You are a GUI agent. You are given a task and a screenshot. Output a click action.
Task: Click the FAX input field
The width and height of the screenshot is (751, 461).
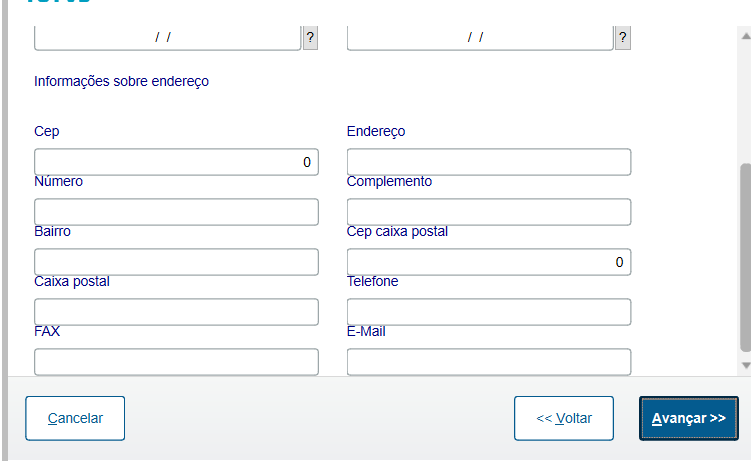pos(176,361)
